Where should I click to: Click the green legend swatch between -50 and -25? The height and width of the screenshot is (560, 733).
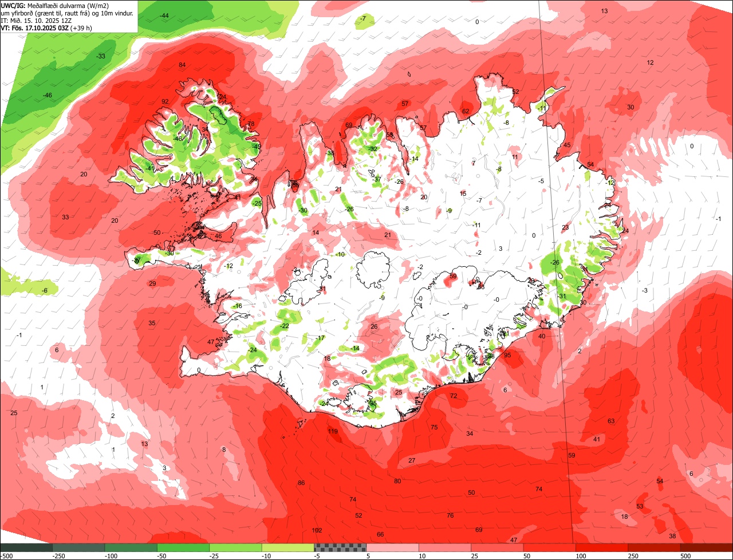pyautogui.click(x=183, y=547)
